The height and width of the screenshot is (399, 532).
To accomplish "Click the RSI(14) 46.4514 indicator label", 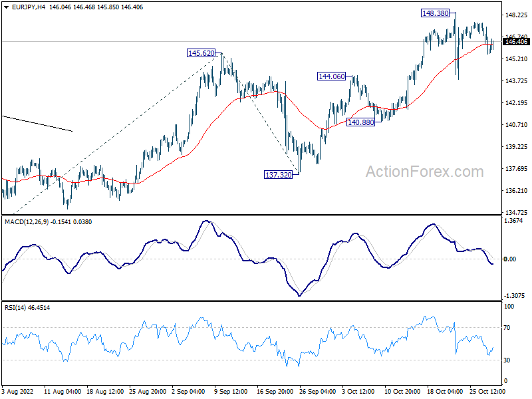I will click(x=27, y=308).
